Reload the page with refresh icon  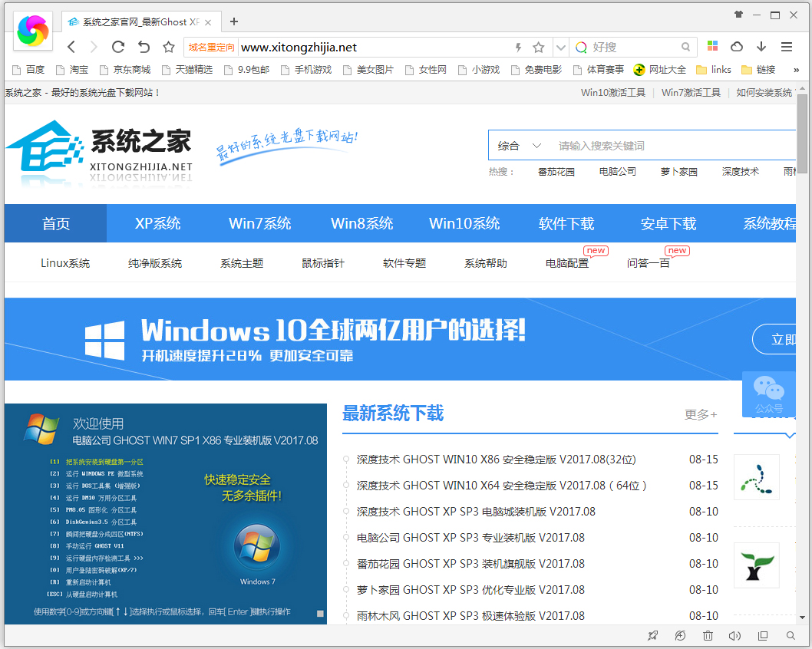click(118, 47)
